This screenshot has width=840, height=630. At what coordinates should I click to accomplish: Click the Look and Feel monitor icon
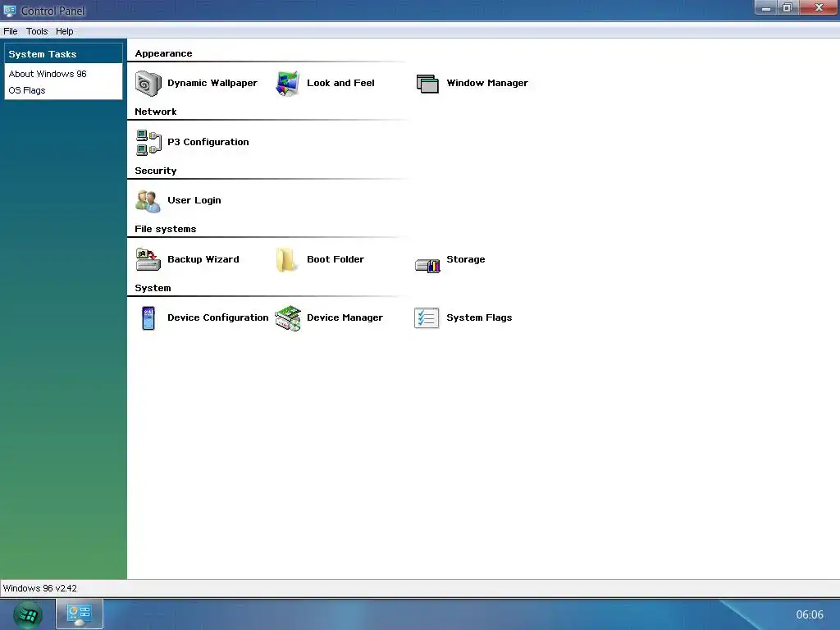288,84
